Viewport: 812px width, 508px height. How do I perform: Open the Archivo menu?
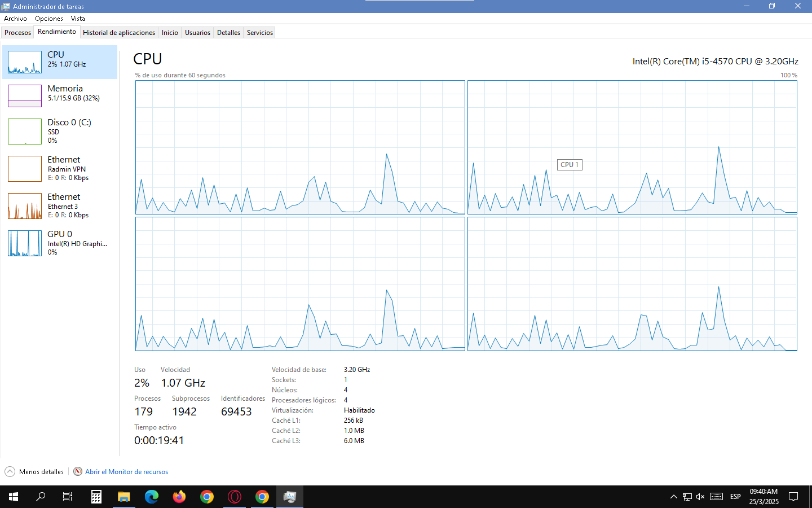tap(15, 19)
